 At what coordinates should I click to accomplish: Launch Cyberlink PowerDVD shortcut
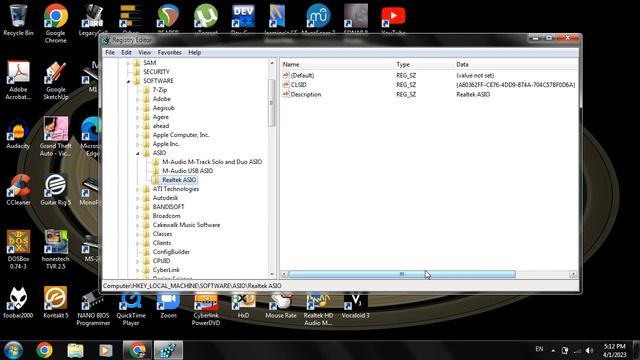pos(206,309)
